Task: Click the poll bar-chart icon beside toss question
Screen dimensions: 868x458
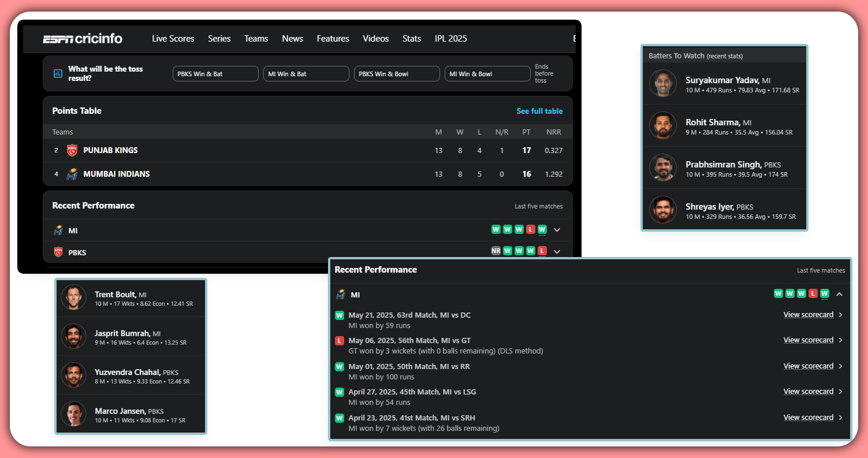Action: click(x=58, y=73)
